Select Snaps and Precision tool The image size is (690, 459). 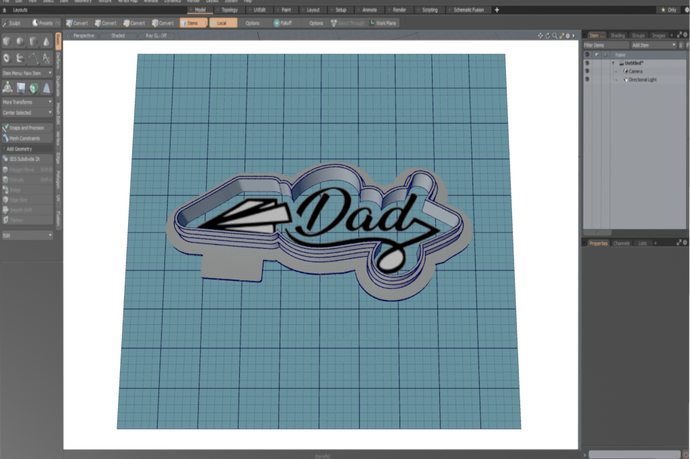[x=27, y=128]
